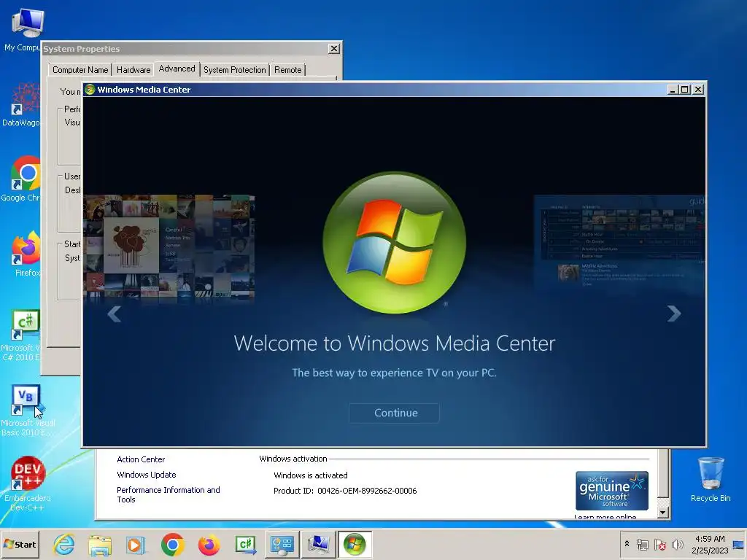Screen dimensions: 747x560
Task: Select Microsoft Visual Basic 2010 desktop shortcut
Action: click(27, 411)
